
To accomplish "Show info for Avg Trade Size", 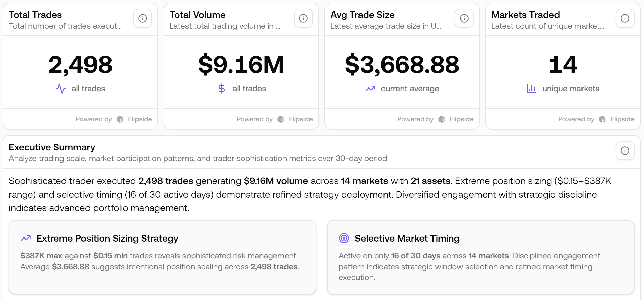I will pyautogui.click(x=464, y=18).
